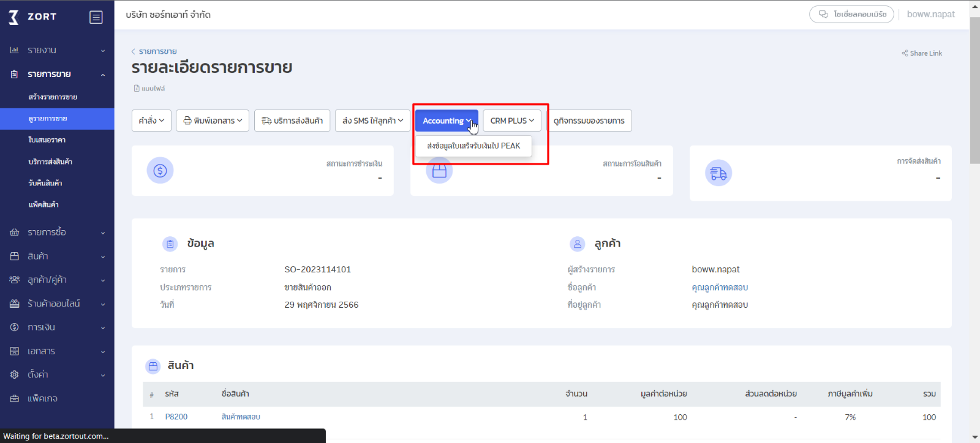Click the page vertical scrollbar
The image size is (980, 443).
coord(974,92)
